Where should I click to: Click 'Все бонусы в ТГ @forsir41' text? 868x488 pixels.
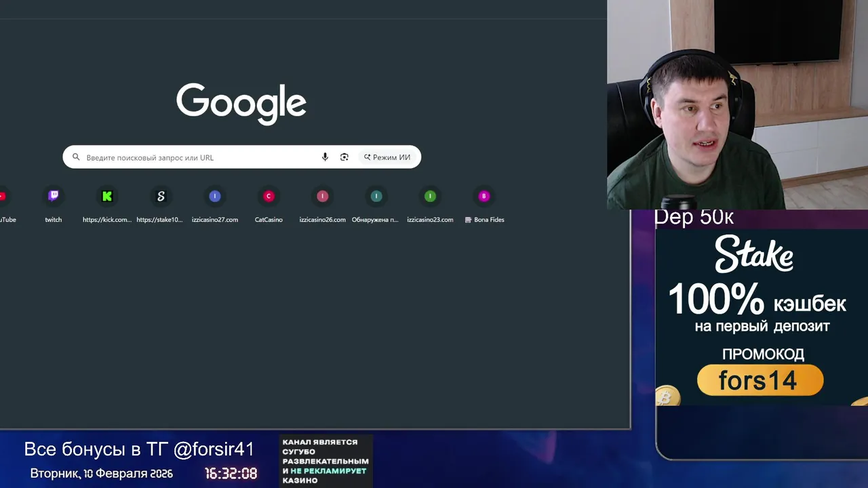point(139,449)
